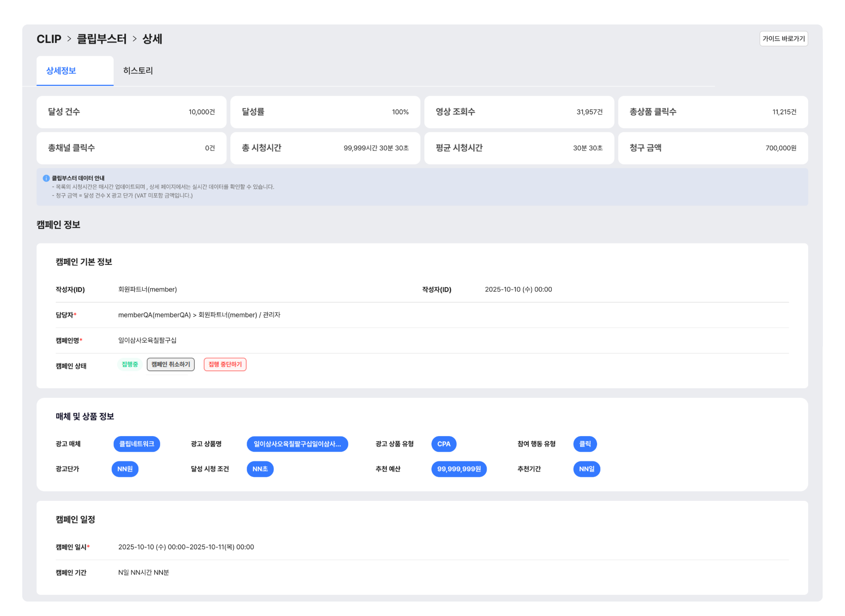This screenshot has width=845, height=616.
Task: Click the 클립네트워크 ad media chip
Action: click(136, 444)
